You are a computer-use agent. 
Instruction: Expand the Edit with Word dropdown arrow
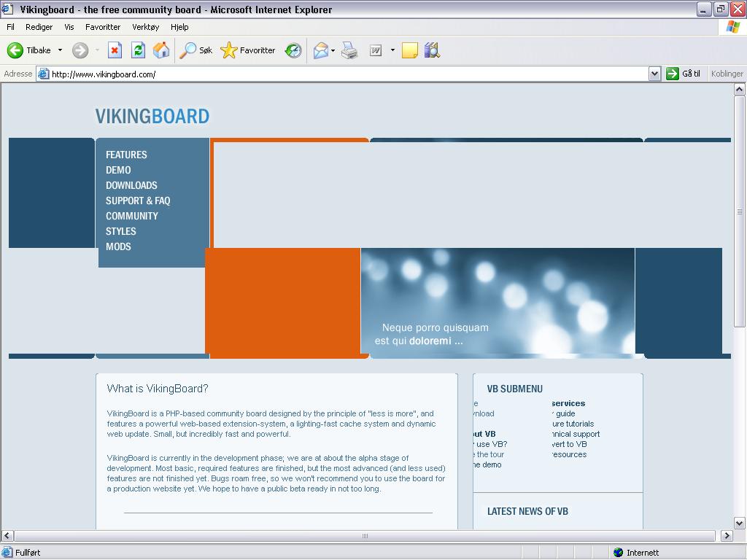[392, 50]
